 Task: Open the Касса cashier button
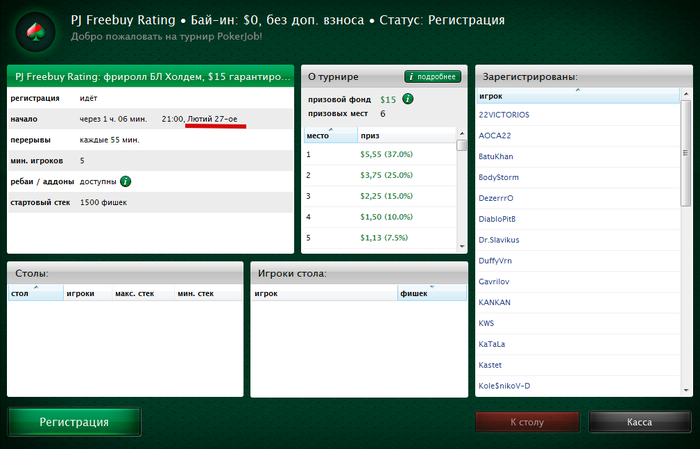[x=639, y=422]
